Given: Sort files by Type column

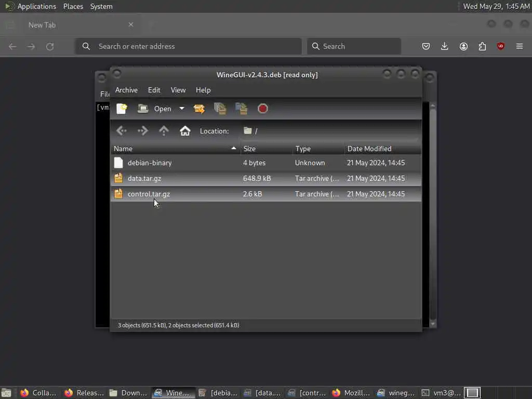Looking at the screenshot, I should tap(318, 149).
